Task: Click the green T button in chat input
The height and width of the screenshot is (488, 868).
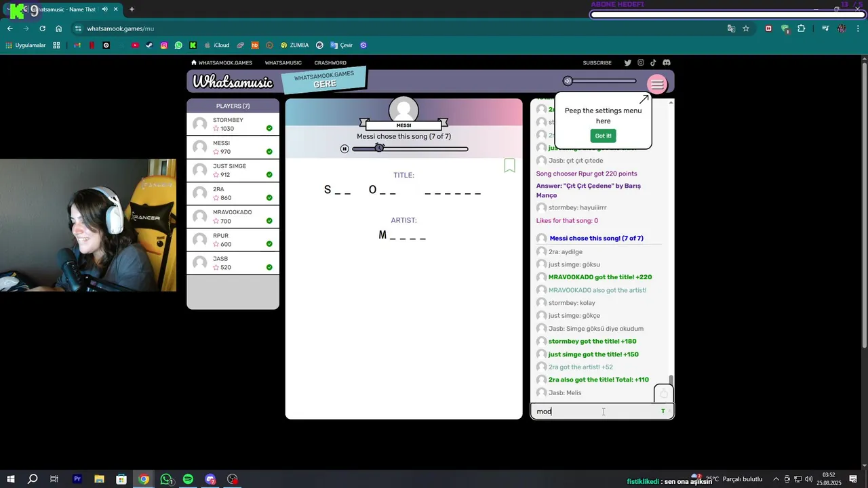Action: pyautogui.click(x=663, y=411)
